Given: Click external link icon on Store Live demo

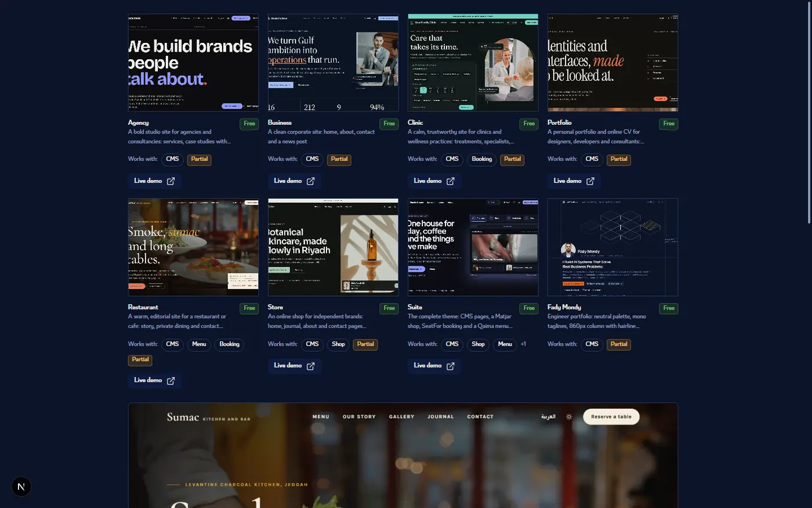Looking at the screenshot, I should coord(310,366).
